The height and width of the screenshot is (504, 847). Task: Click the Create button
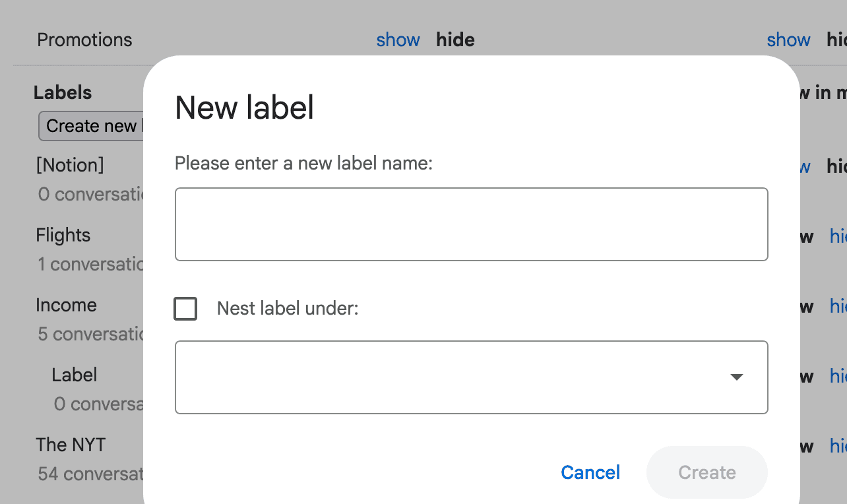[x=706, y=472]
